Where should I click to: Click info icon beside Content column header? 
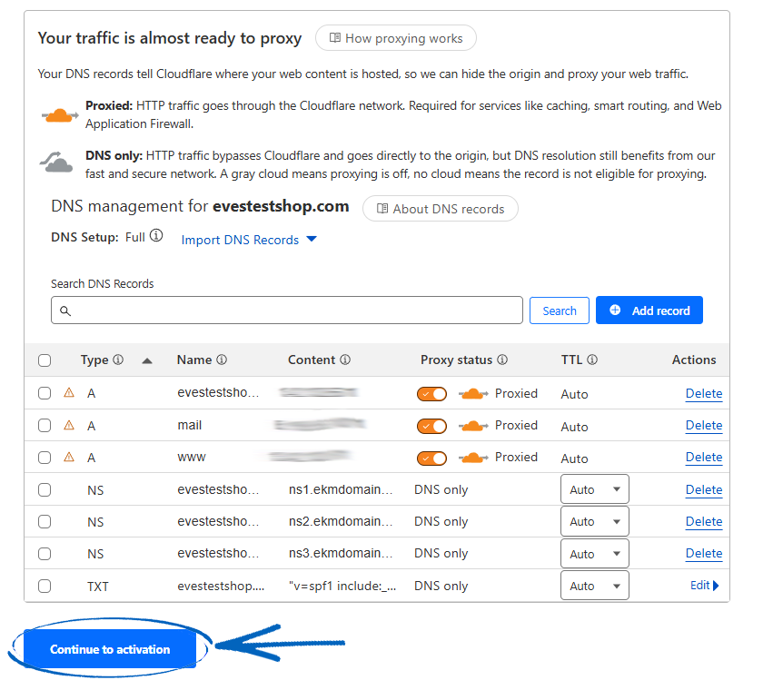(345, 360)
